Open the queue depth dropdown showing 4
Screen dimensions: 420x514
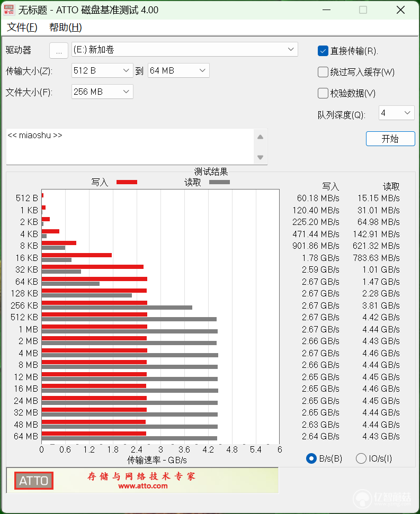point(396,113)
